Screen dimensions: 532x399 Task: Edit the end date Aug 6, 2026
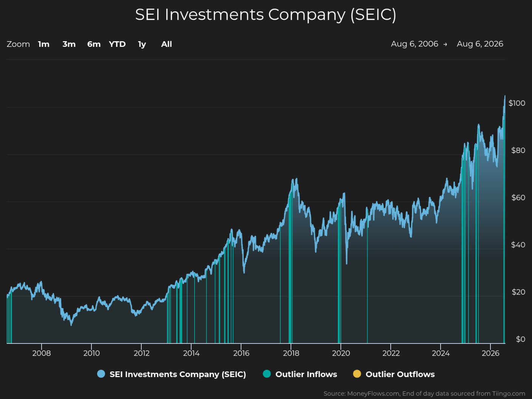pos(480,44)
